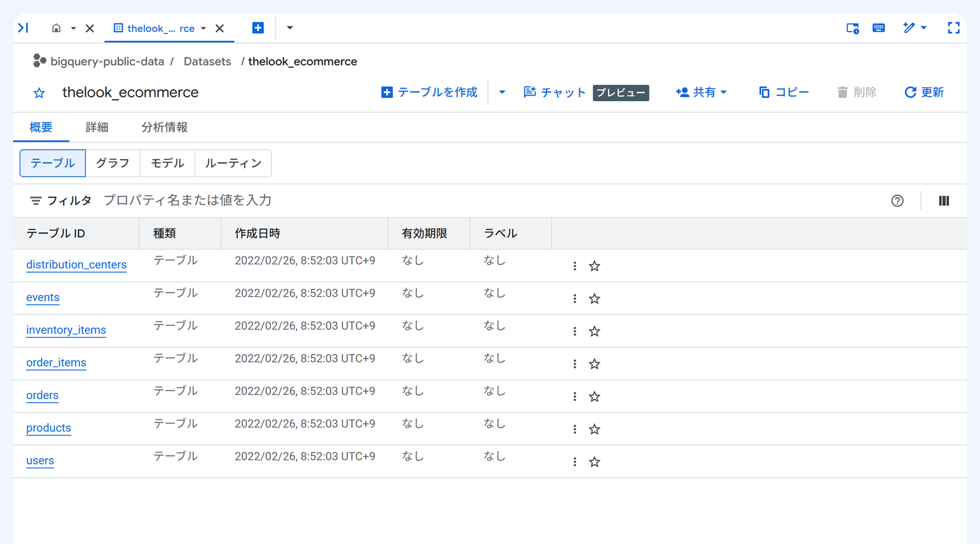Star the products table
The width and height of the screenshot is (980, 544).
[595, 429]
